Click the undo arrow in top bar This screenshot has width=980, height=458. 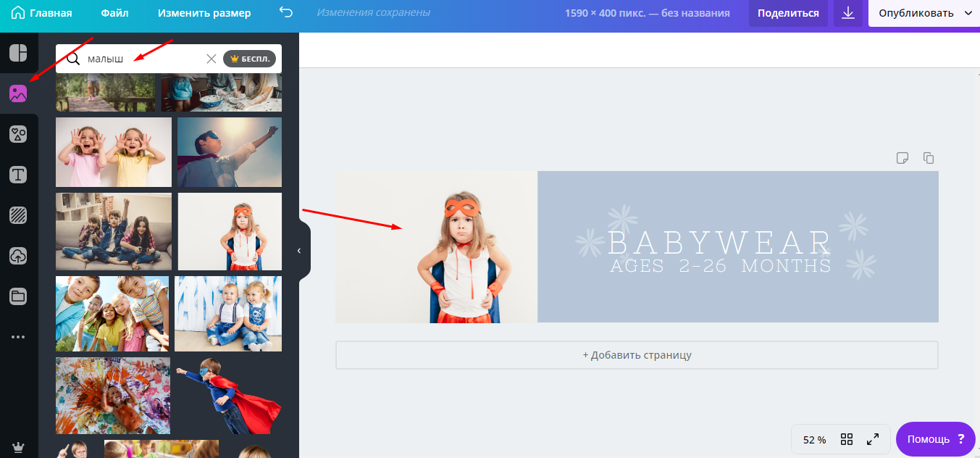(x=286, y=12)
